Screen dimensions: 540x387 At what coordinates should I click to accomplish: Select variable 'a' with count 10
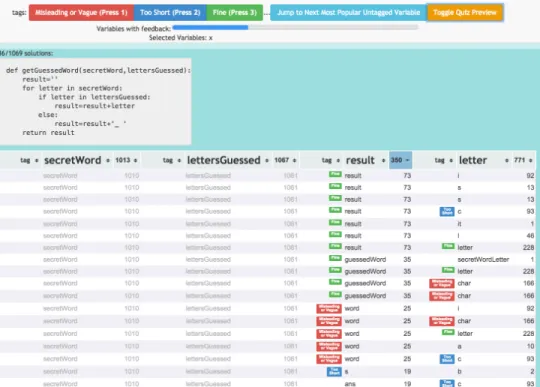(x=459, y=346)
